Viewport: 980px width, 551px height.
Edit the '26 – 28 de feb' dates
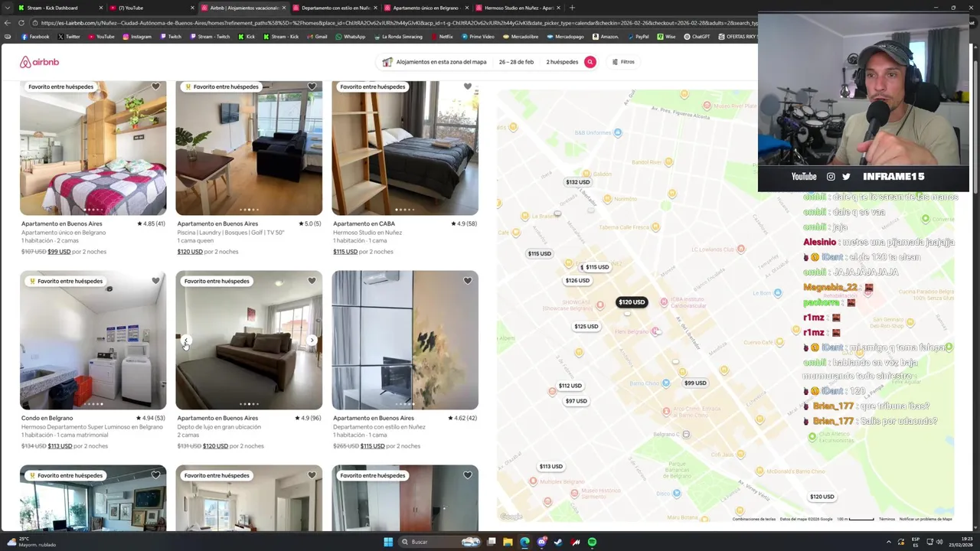(x=516, y=62)
